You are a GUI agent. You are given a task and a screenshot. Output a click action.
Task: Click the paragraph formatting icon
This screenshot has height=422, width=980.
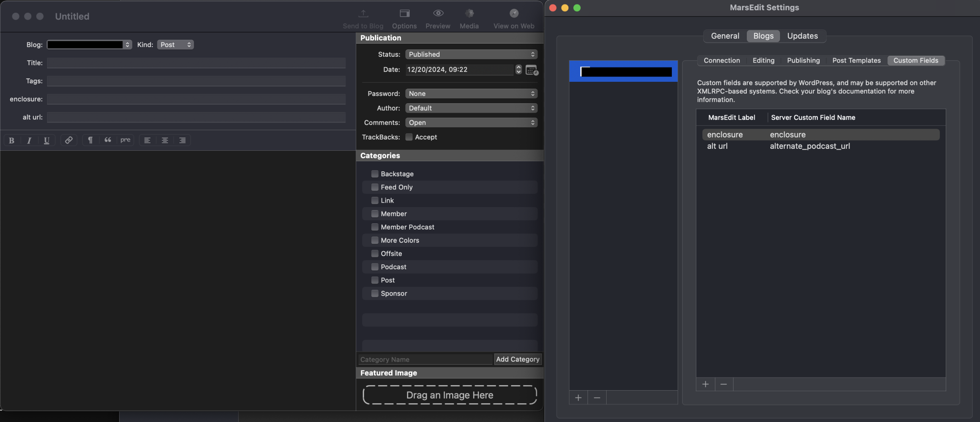pos(91,140)
